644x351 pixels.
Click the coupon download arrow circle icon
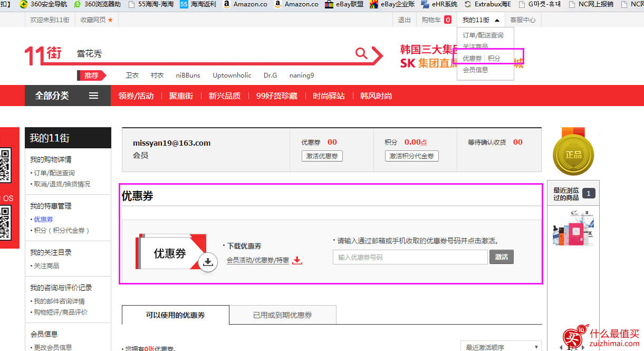[x=208, y=262]
